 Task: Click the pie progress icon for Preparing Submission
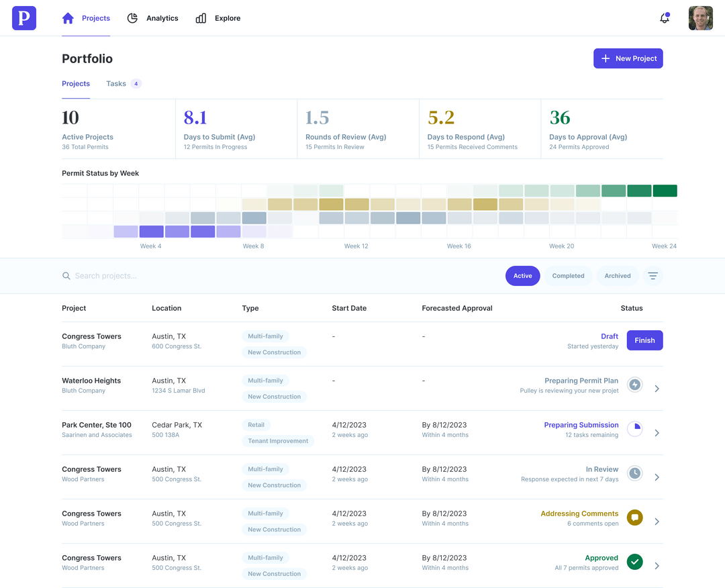[x=634, y=429]
